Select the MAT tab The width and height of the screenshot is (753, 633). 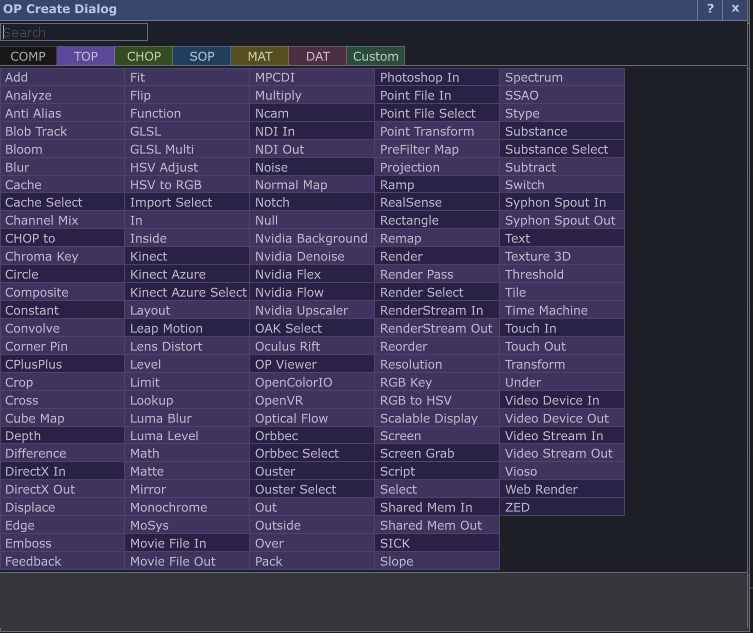(260, 56)
